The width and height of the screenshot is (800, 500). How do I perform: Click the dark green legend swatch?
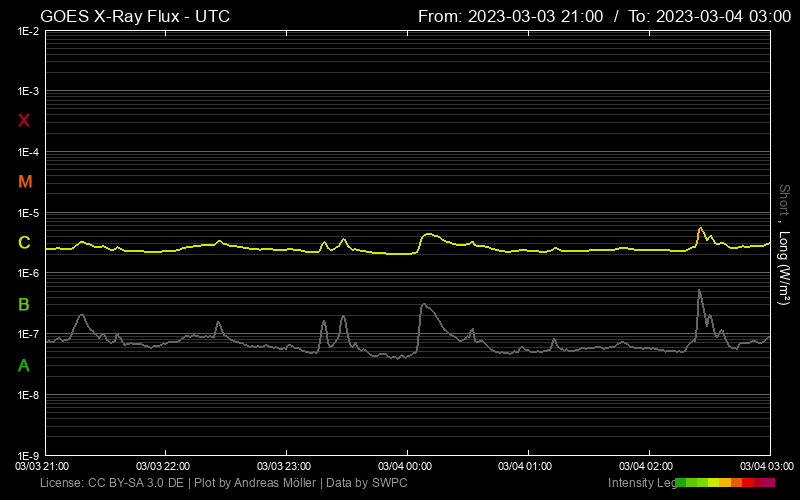(x=680, y=483)
